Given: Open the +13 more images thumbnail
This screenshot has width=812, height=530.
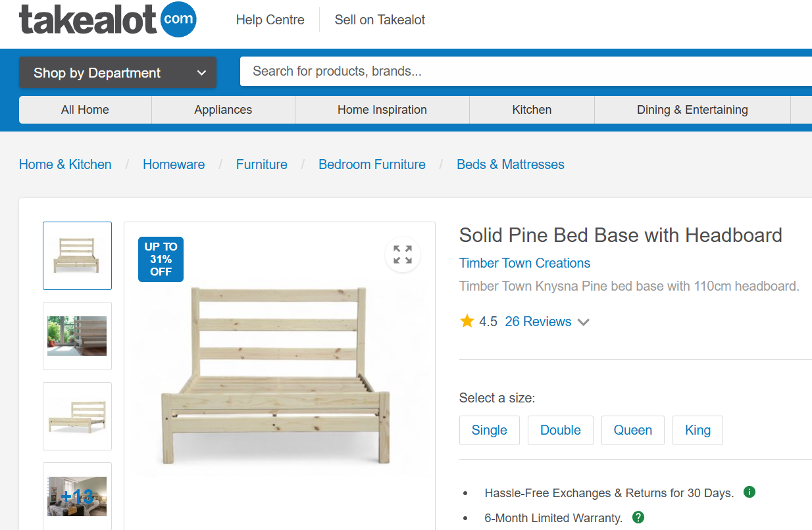Looking at the screenshot, I should click(x=77, y=496).
